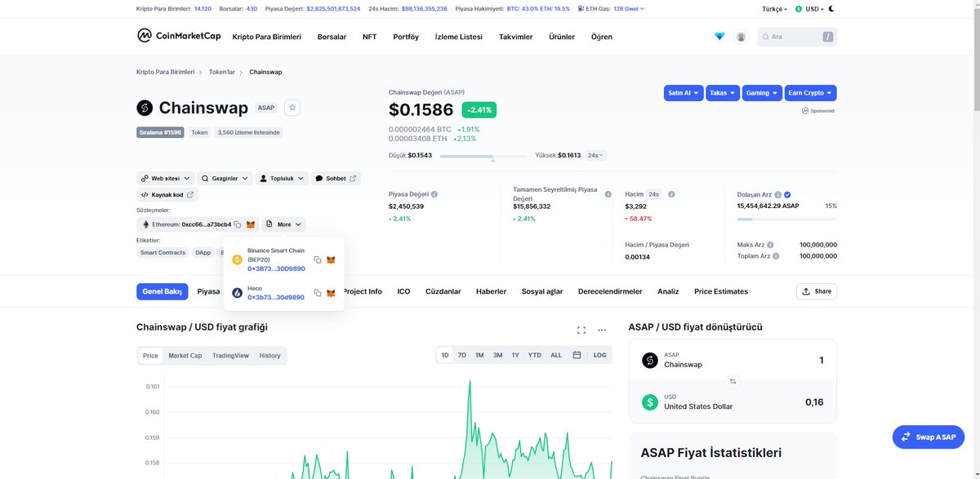Show info for Tamamen Seyreltilmiş Piyasa Değeri
The image size is (980, 479).
[608, 194]
